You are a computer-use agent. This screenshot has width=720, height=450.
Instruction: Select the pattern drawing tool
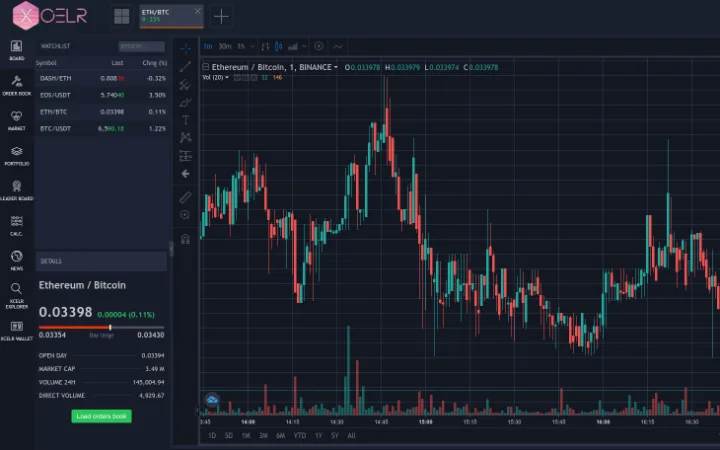click(x=186, y=137)
